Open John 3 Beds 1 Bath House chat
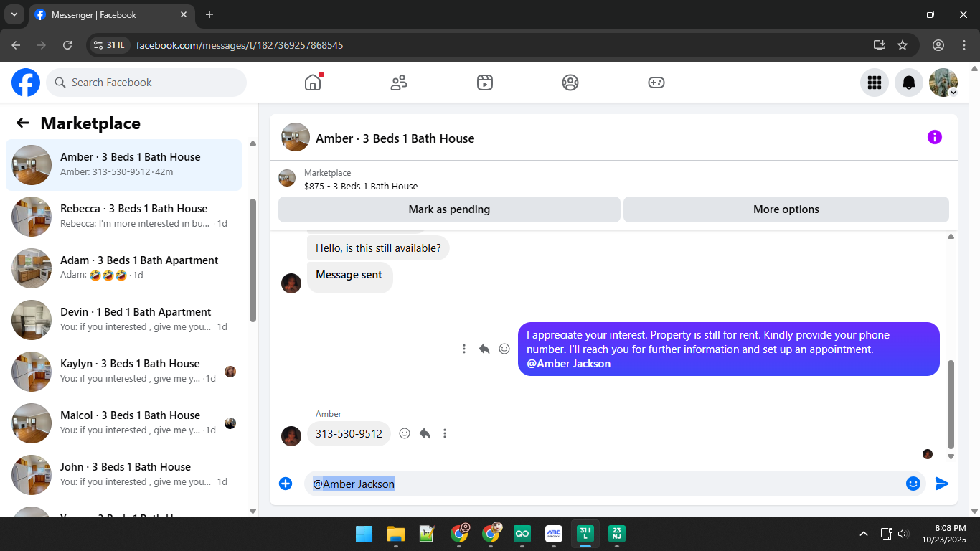Viewport: 980px width, 551px height. (x=123, y=475)
